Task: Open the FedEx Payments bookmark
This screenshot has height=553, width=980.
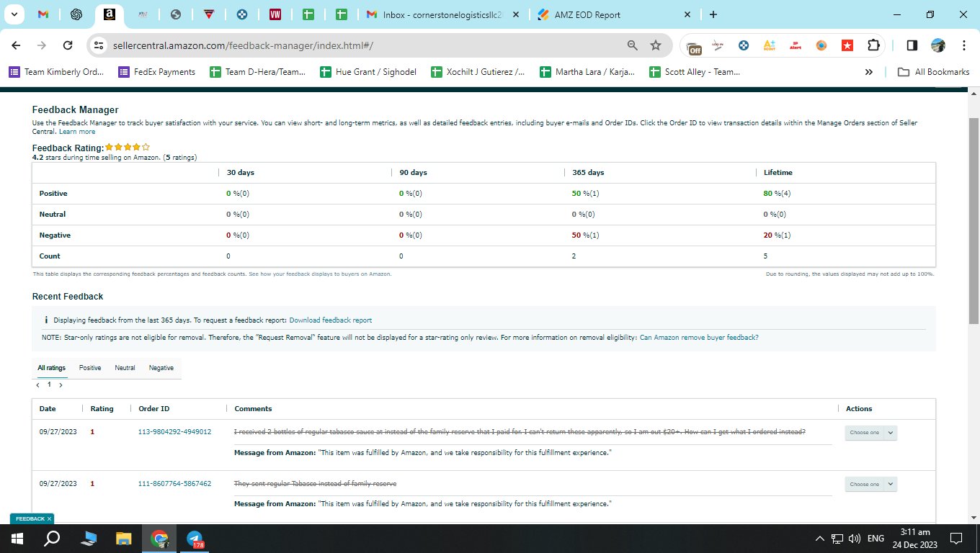Action: point(156,72)
